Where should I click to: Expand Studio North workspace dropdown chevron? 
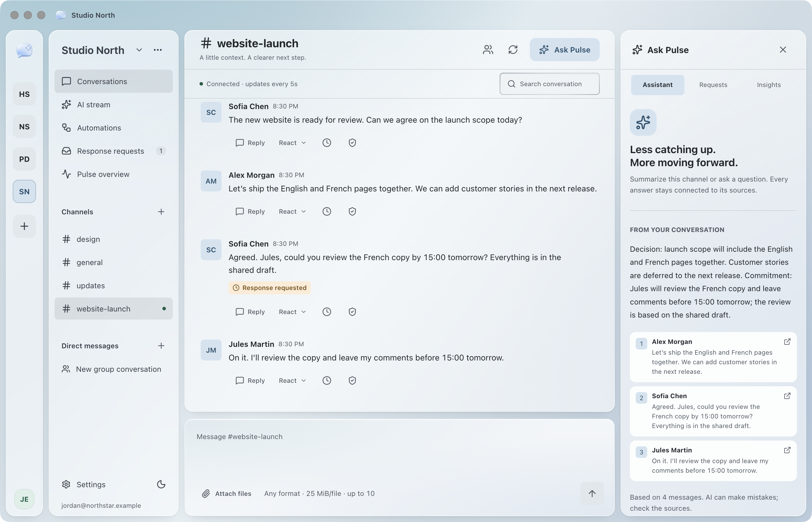pyautogui.click(x=139, y=50)
